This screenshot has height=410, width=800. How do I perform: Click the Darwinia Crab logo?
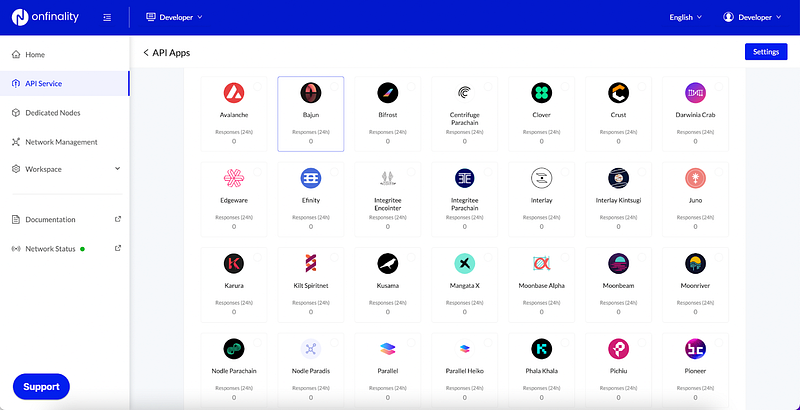pyautogui.click(x=695, y=93)
